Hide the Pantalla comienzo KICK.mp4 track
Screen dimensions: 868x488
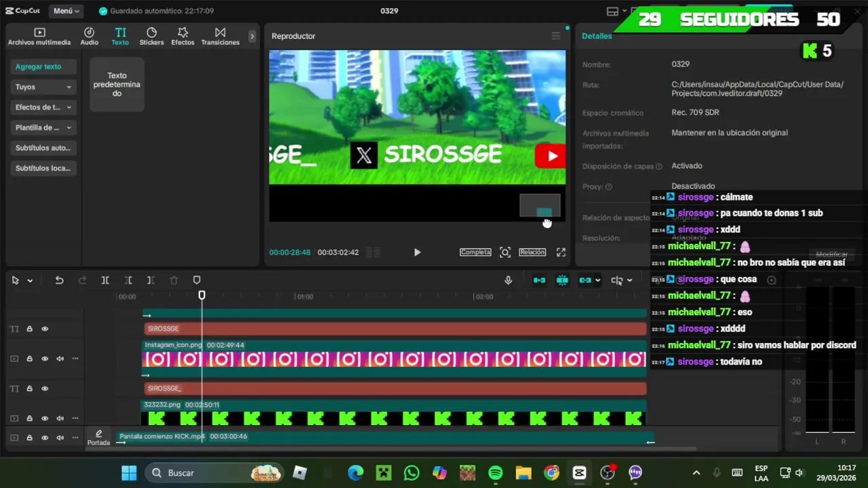45,438
